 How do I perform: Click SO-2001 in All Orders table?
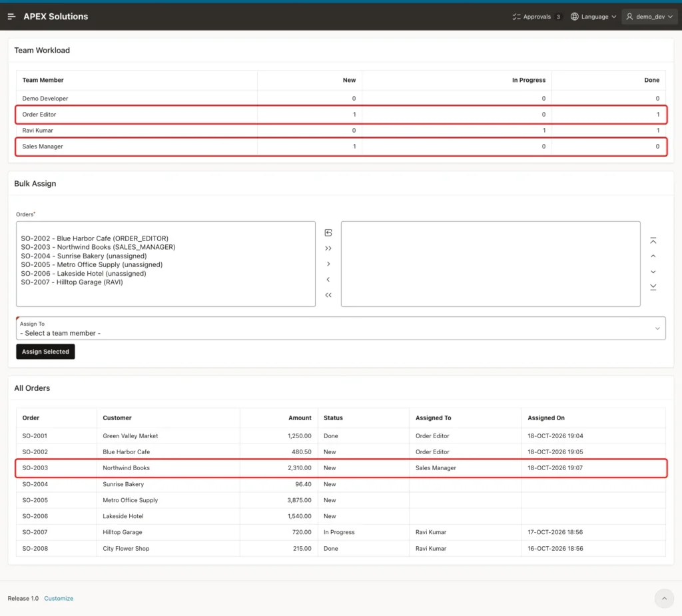point(35,436)
